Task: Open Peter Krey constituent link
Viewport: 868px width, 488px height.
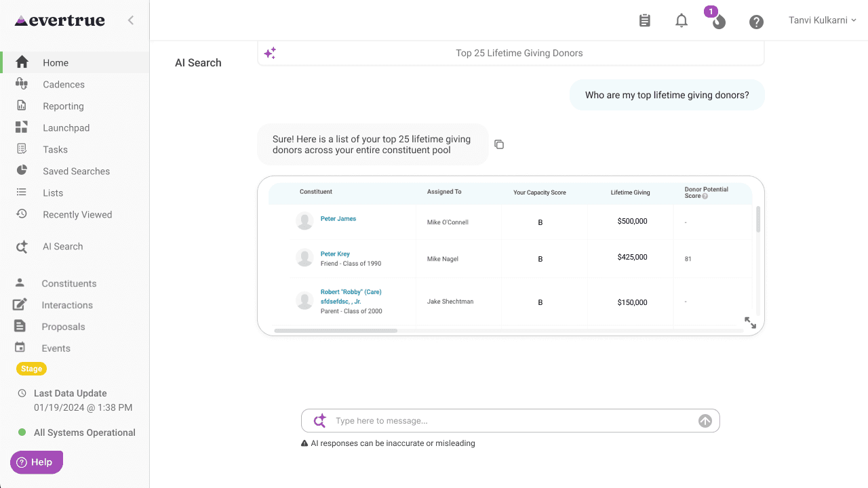Action: coord(335,254)
